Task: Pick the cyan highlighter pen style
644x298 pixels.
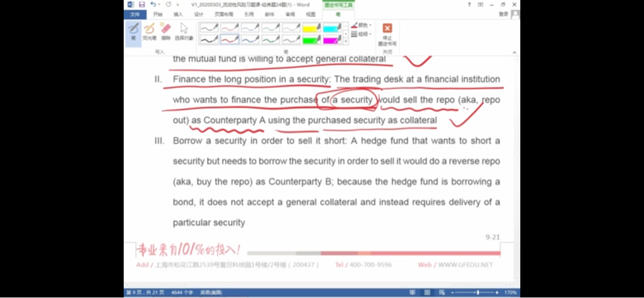Action: [332, 28]
